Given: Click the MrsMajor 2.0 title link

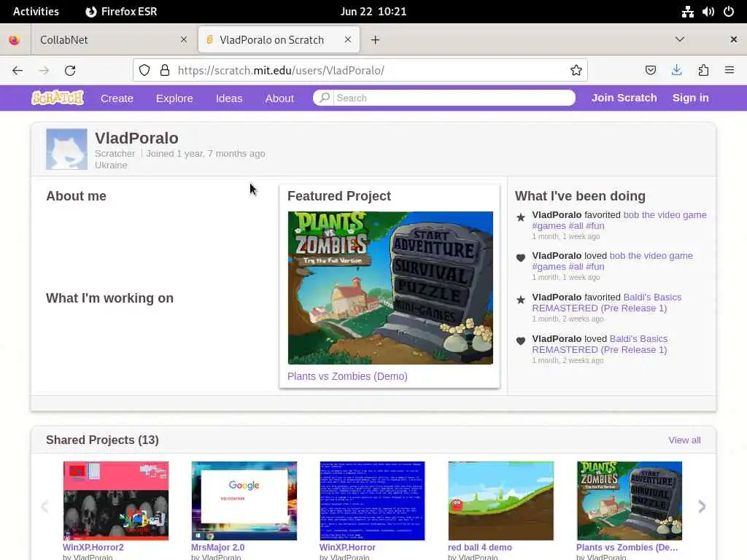Looking at the screenshot, I should point(217,547).
